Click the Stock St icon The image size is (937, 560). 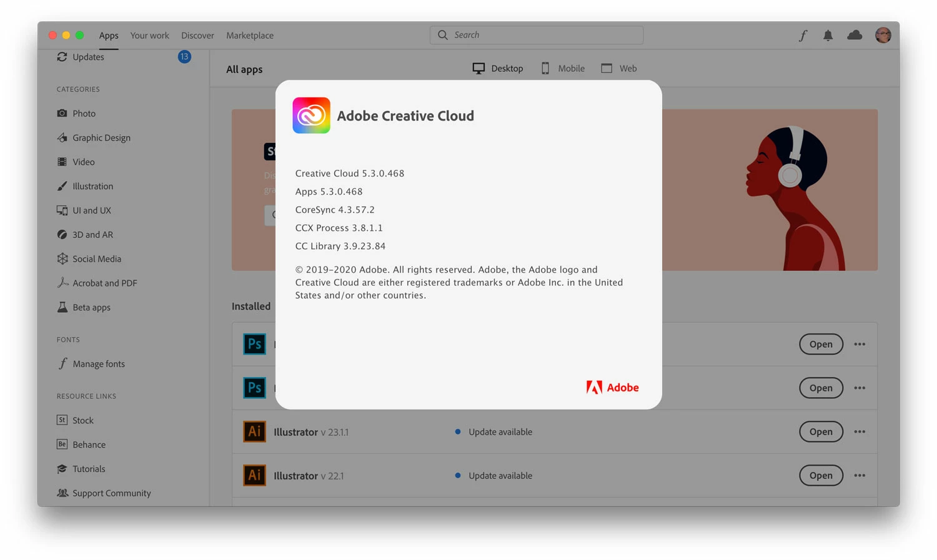62,420
